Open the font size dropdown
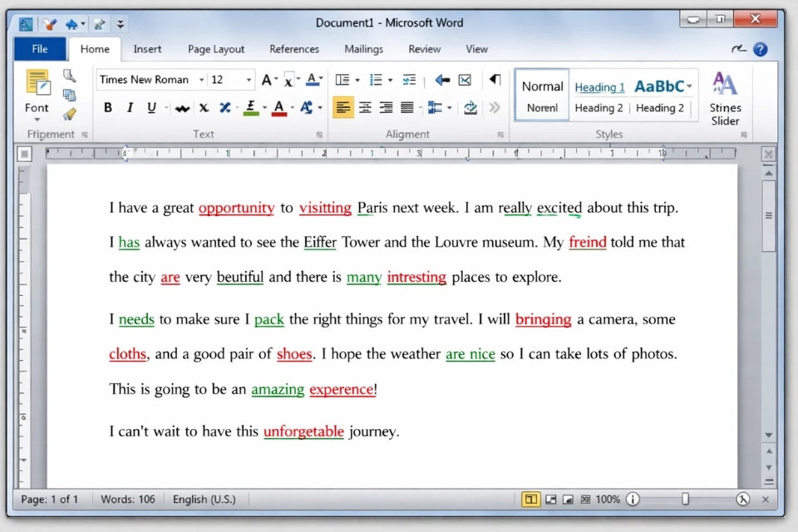This screenshot has width=798, height=532. pyautogui.click(x=249, y=80)
